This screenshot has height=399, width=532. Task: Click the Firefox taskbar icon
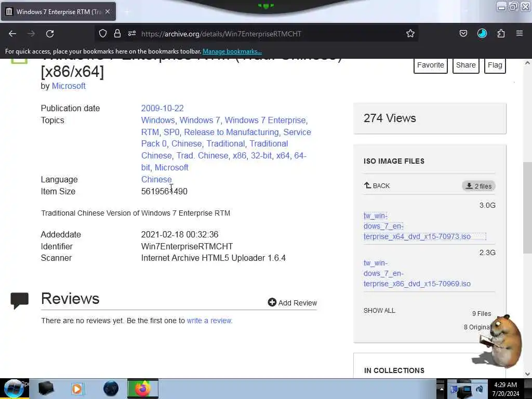click(143, 389)
